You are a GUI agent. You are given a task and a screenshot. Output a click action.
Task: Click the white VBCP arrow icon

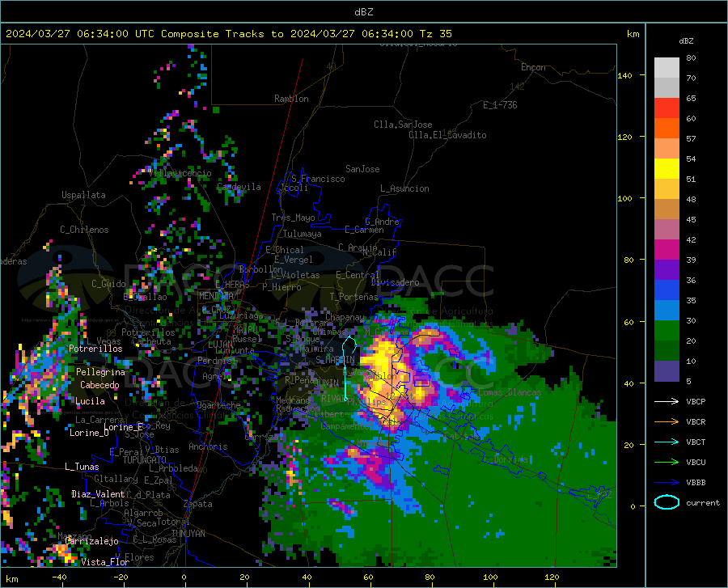click(x=667, y=401)
